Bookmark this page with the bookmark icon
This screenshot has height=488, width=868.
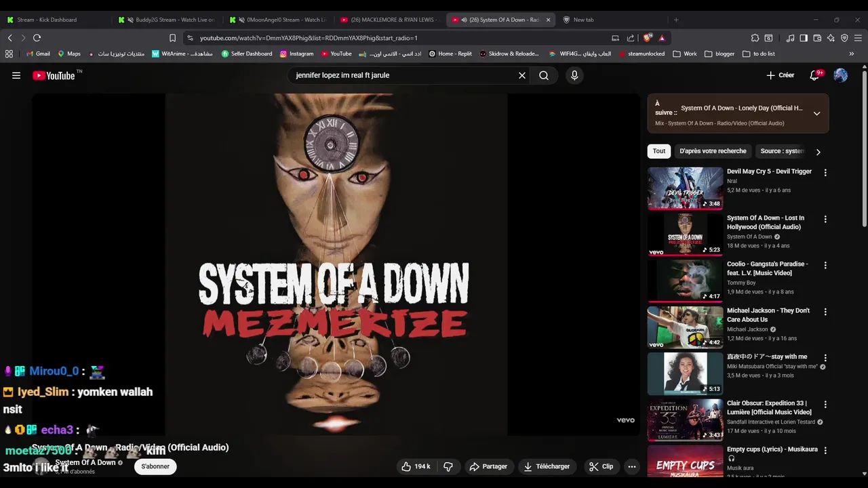[172, 38]
